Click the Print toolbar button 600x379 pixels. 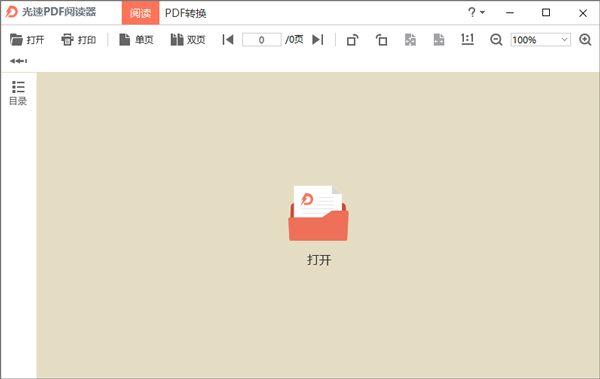[78, 39]
